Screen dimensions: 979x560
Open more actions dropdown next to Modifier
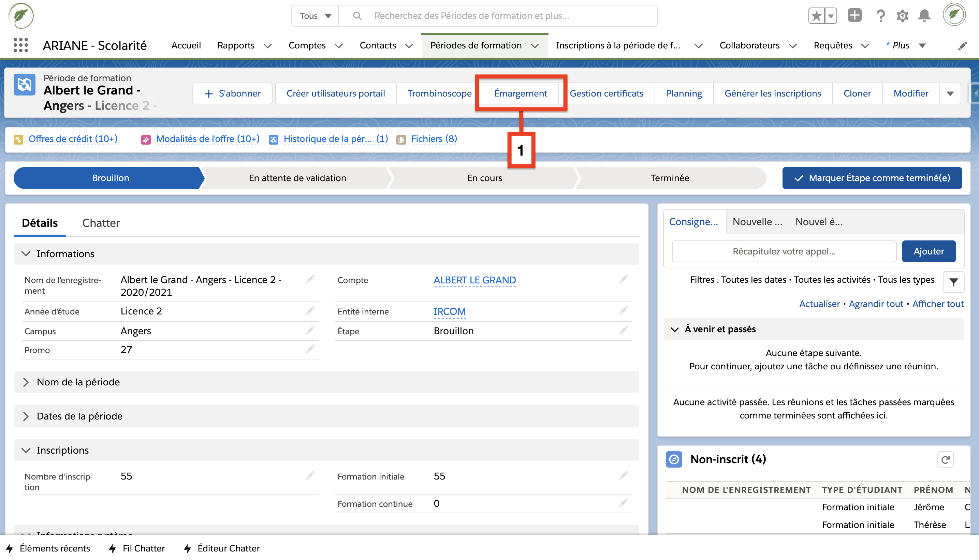950,93
